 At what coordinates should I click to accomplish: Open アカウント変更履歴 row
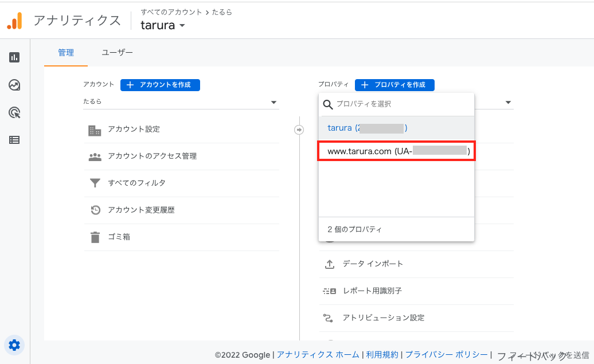click(181, 210)
